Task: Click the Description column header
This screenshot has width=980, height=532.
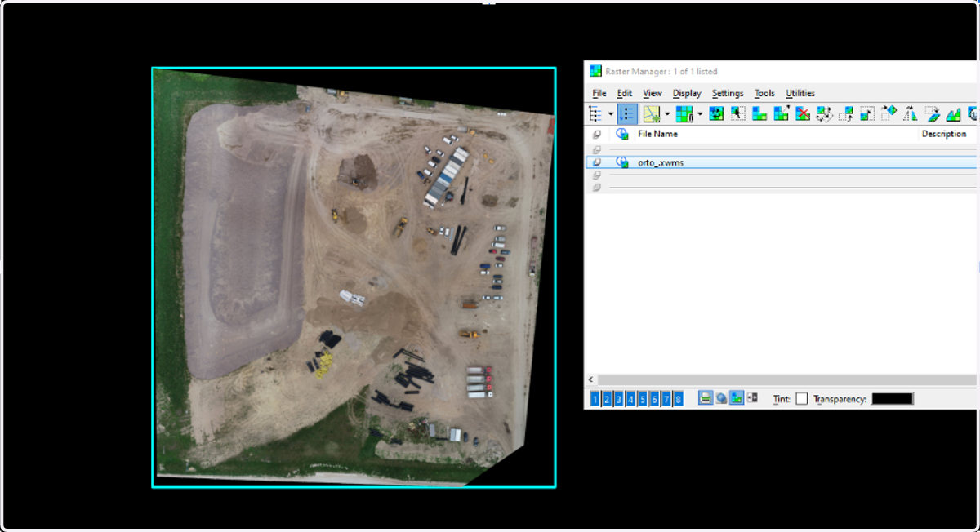Action: pyautogui.click(x=943, y=134)
